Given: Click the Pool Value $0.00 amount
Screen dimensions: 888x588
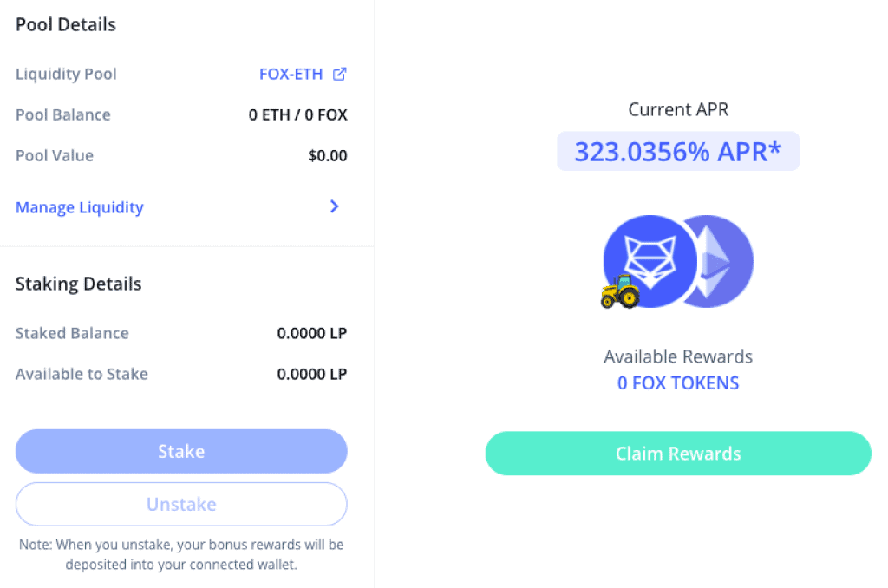Looking at the screenshot, I should click(327, 156).
